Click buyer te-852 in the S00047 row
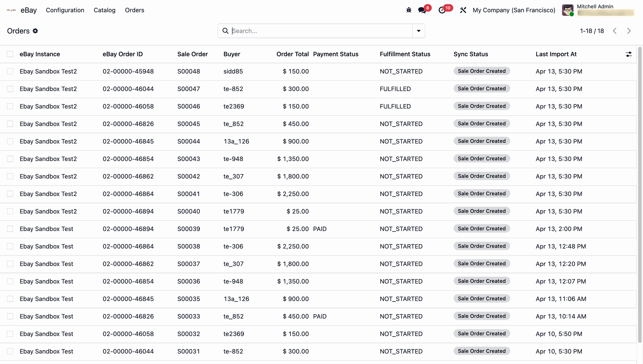The height and width of the screenshot is (364, 643). (233, 89)
